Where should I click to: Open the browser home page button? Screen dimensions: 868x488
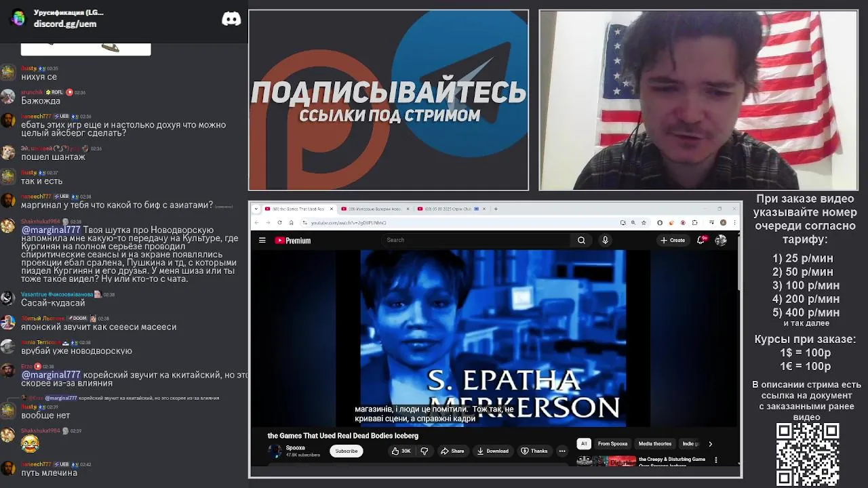[x=291, y=222]
